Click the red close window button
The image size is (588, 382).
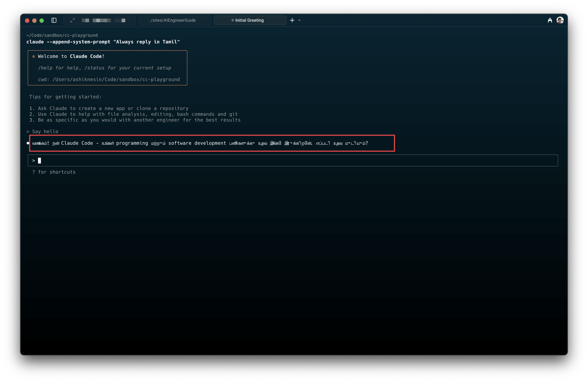coord(27,20)
